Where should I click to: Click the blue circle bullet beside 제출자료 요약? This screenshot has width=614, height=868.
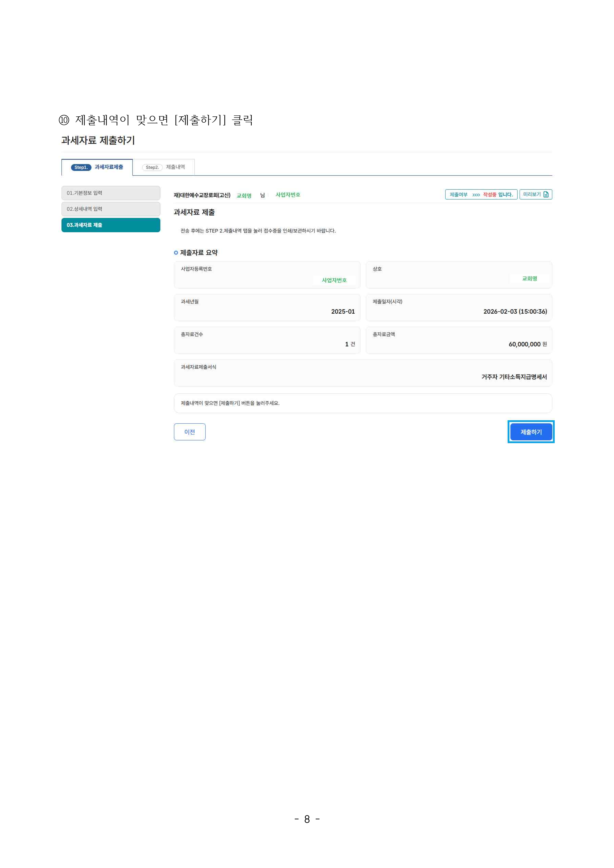(176, 252)
